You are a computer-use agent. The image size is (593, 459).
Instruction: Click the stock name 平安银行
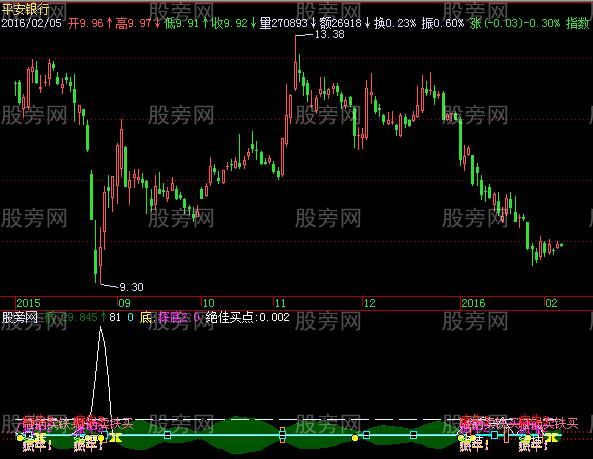pyautogui.click(x=26, y=9)
